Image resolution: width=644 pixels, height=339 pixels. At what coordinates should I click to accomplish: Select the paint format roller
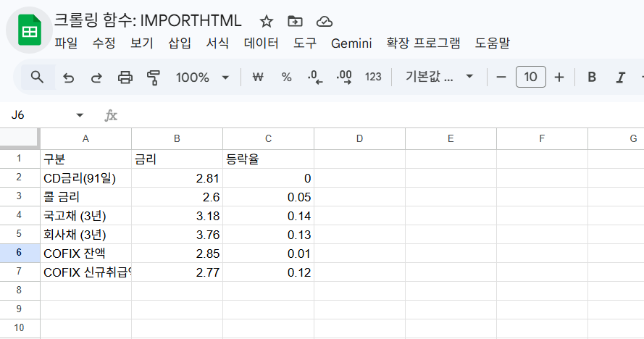[x=153, y=78]
